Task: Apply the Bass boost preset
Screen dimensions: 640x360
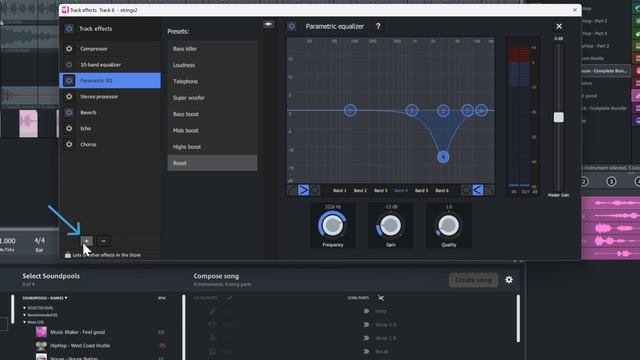Action: tap(212, 114)
